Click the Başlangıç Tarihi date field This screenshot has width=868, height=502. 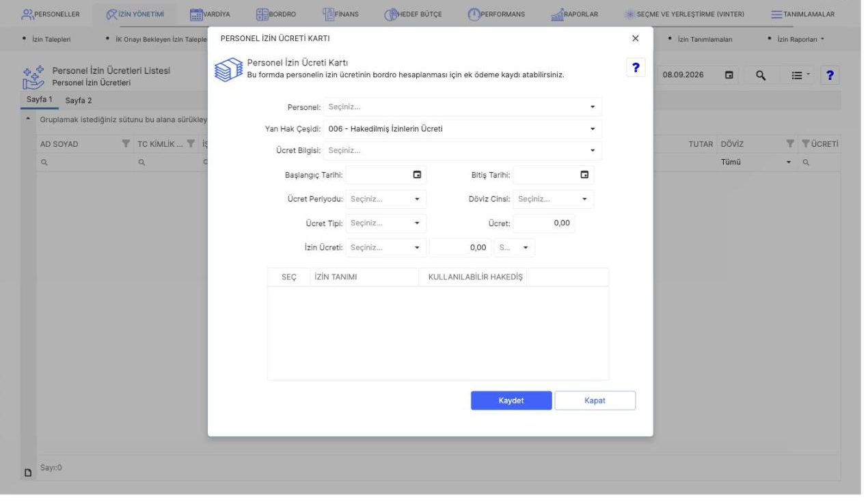(x=385, y=175)
